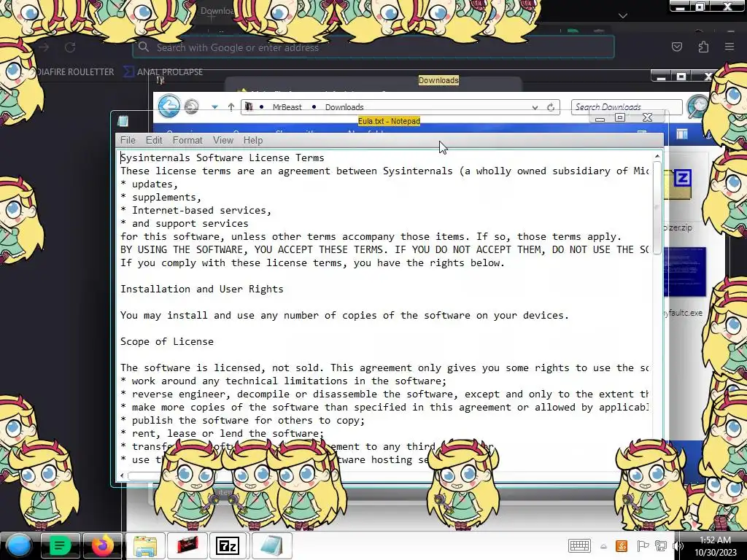Expand the Firefox list all tabs chevron

(622, 16)
